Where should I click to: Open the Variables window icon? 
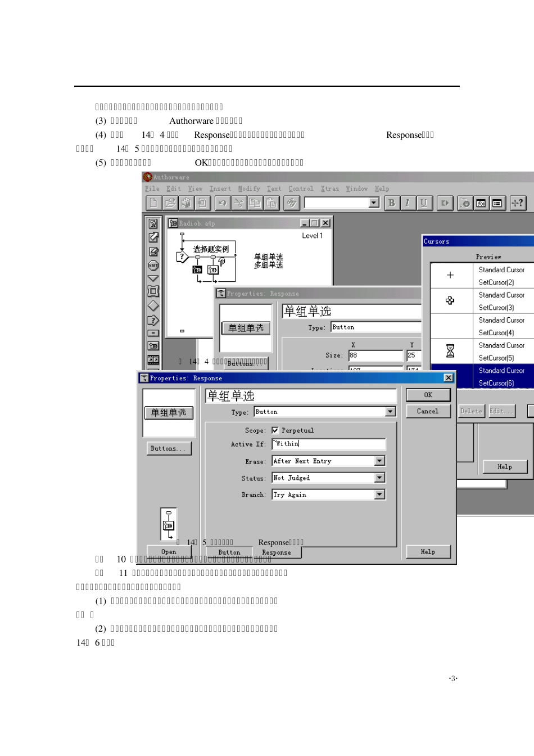point(497,203)
